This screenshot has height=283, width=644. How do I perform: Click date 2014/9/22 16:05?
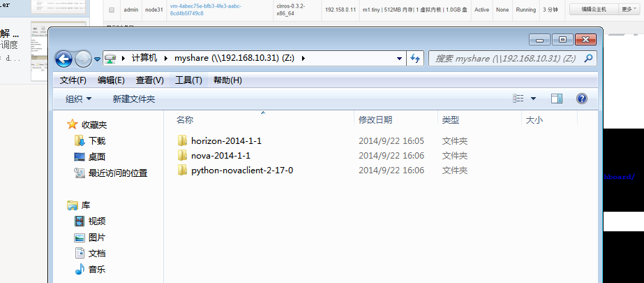point(391,141)
